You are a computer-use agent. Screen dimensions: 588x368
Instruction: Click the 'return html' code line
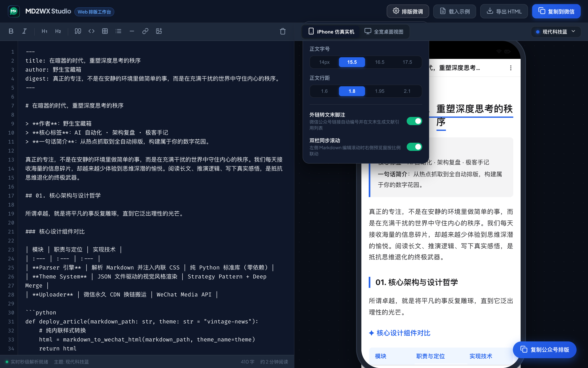(x=58, y=349)
